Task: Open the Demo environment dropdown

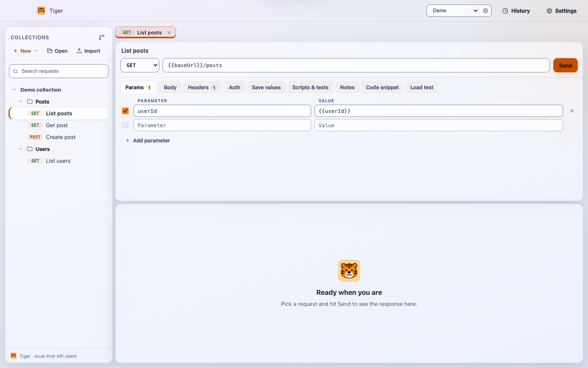Action: (453, 11)
